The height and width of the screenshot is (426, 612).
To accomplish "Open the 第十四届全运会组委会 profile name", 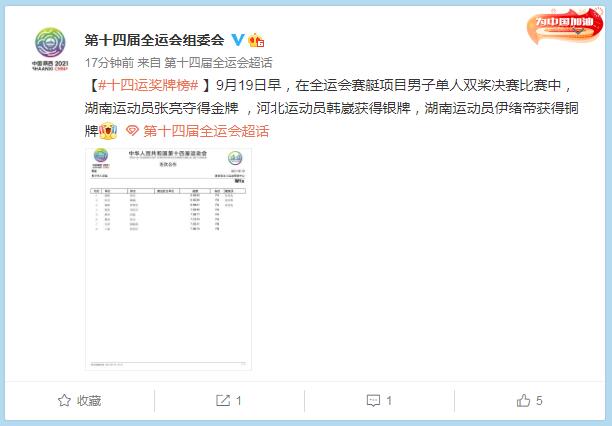I will click(154, 40).
